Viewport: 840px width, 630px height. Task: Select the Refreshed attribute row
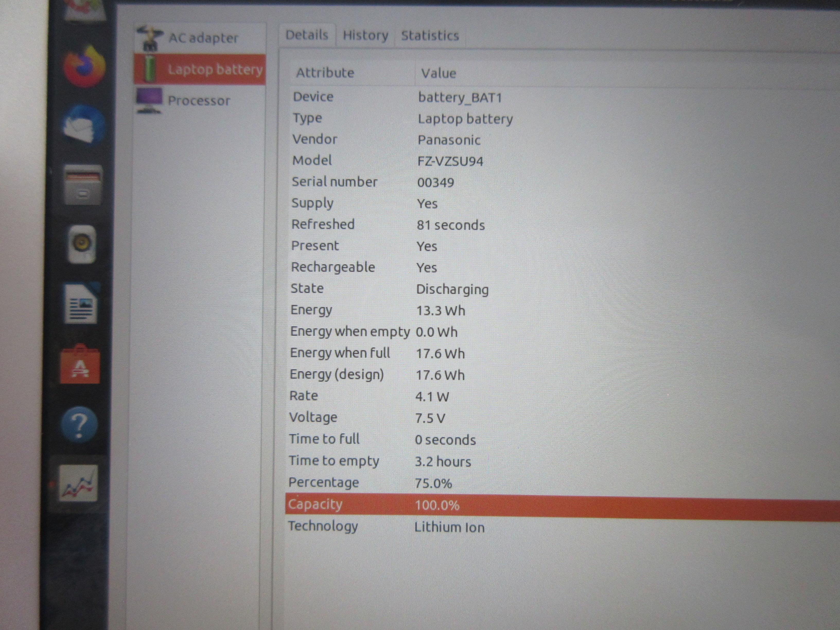click(323, 224)
